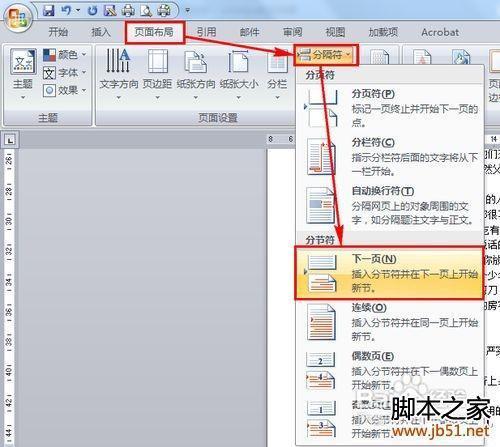This screenshot has height=447, width=500.
Task: Choose 连续(O) continuous section break
Action: click(389, 322)
